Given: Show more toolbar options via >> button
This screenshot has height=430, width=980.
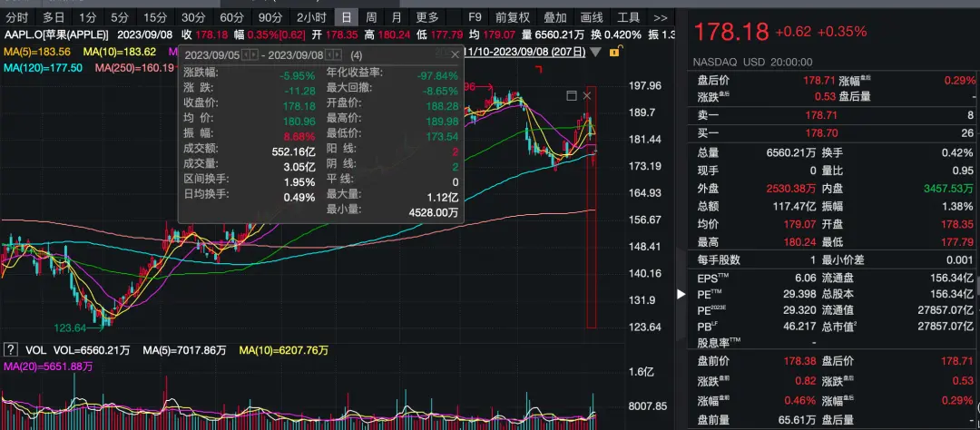Looking at the screenshot, I should [x=661, y=17].
